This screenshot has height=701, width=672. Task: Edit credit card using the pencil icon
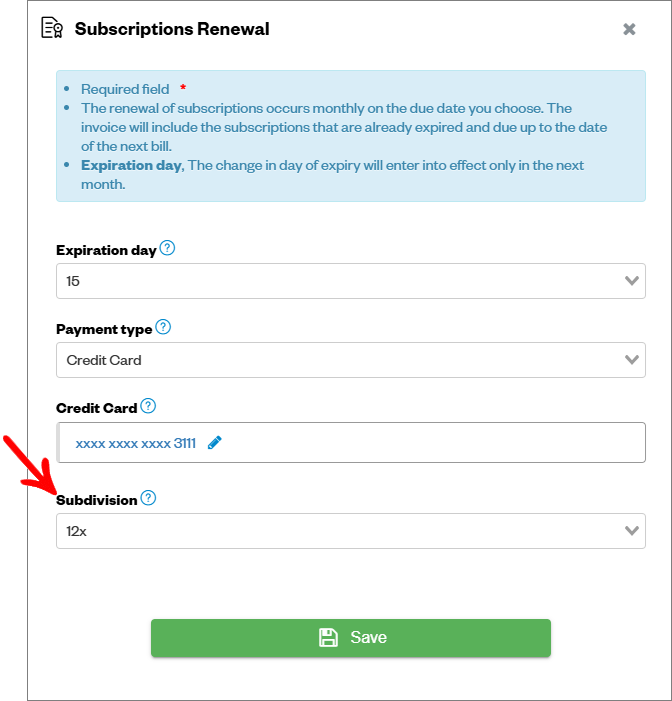tap(215, 443)
